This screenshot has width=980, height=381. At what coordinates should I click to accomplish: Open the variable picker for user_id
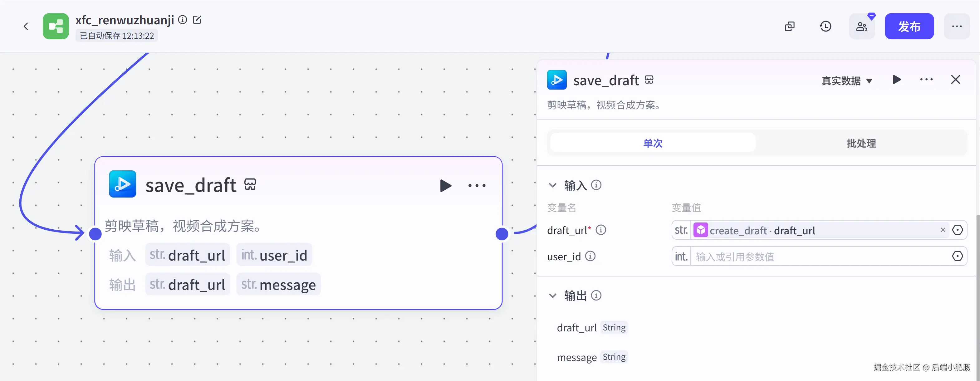[957, 256]
